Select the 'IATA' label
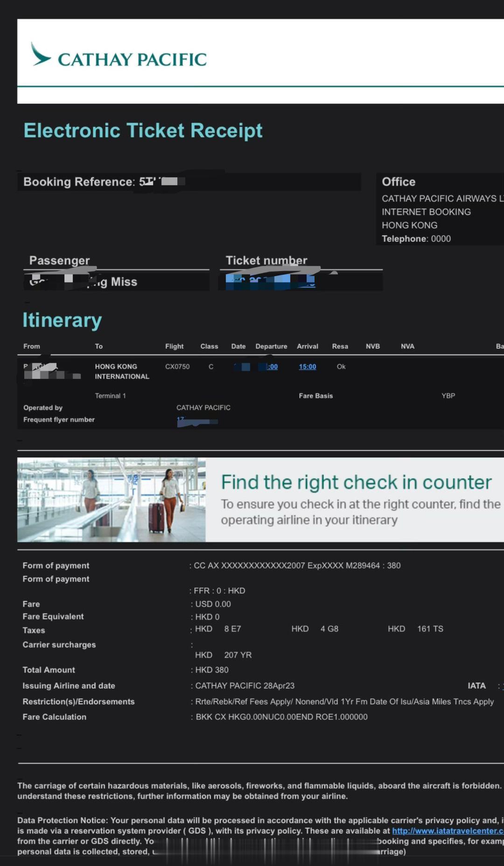The height and width of the screenshot is (866, 504). pos(476,686)
